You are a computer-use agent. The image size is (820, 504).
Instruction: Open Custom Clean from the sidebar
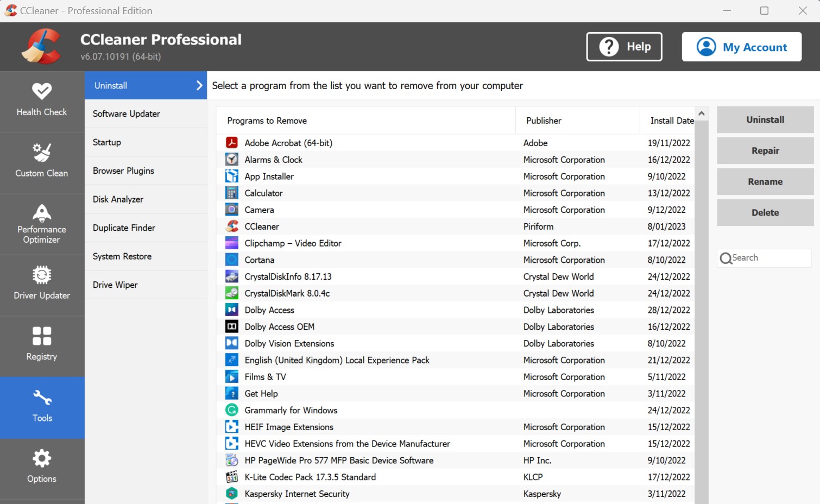point(42,162)
